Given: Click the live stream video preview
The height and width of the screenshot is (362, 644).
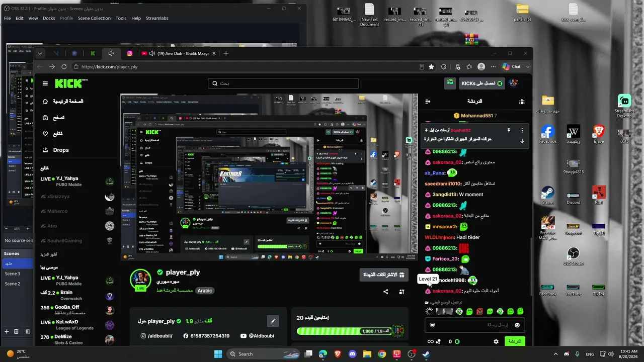Looking at the screenshot, I should (269, 177).
